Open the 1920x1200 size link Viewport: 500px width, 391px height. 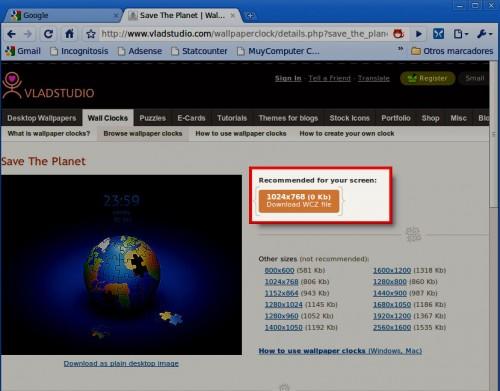[x=392, y=316]
